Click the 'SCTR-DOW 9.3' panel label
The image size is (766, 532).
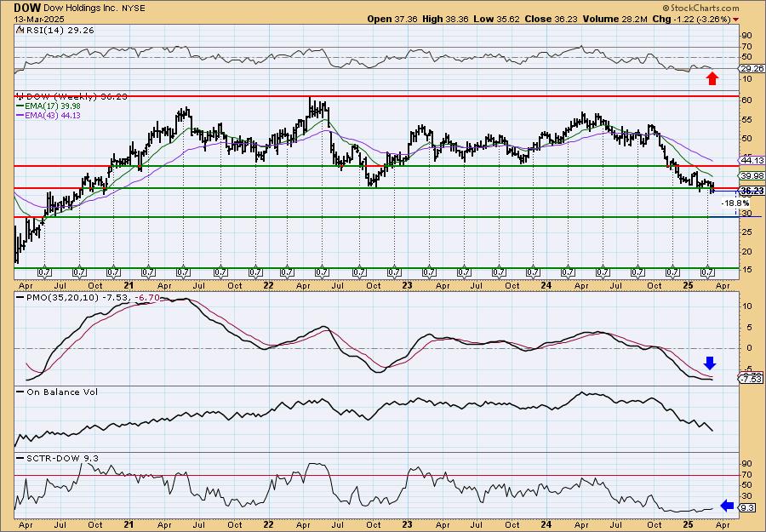(x=61, y=458)
